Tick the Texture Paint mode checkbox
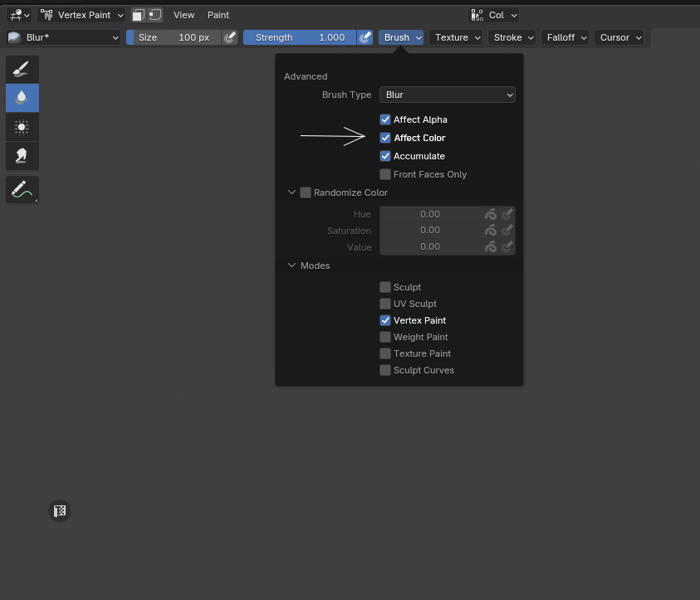Image resolution: width=700 pixels, height=600 pixels. click(x=384, y=354)
